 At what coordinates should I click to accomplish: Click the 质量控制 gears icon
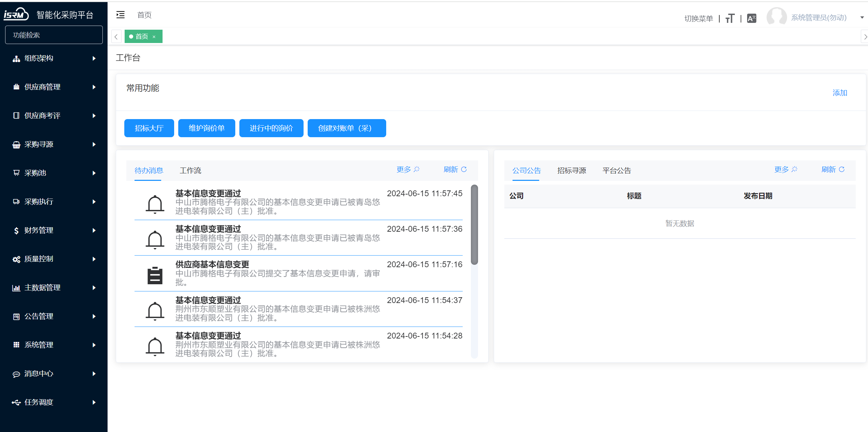16,259
